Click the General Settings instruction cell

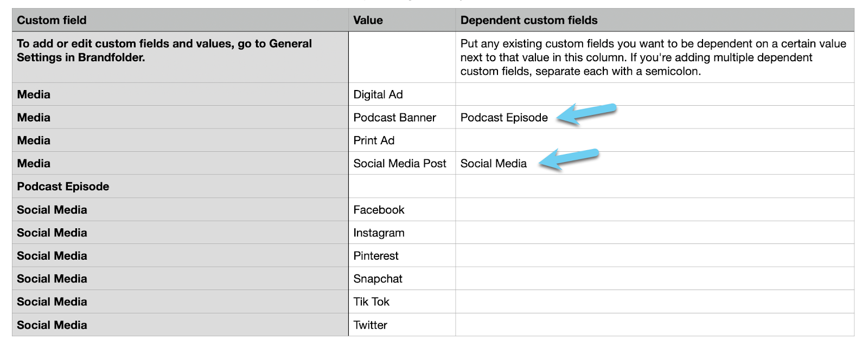pos(180,57)
